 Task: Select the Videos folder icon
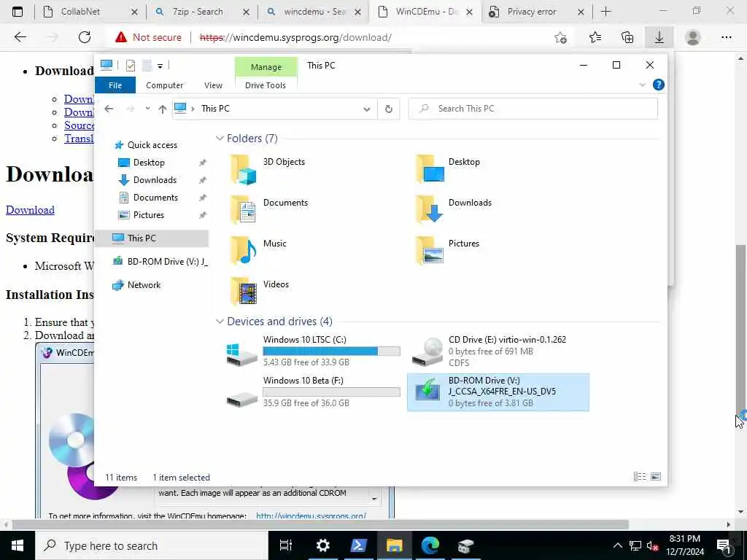click(244, 292)
